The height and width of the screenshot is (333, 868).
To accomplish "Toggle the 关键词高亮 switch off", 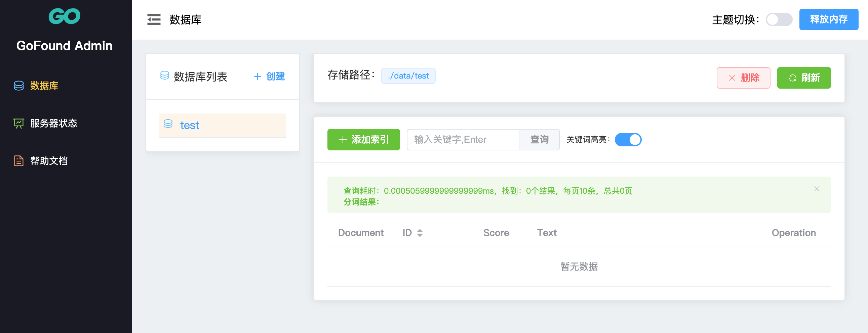I will [x=628, y=139].
